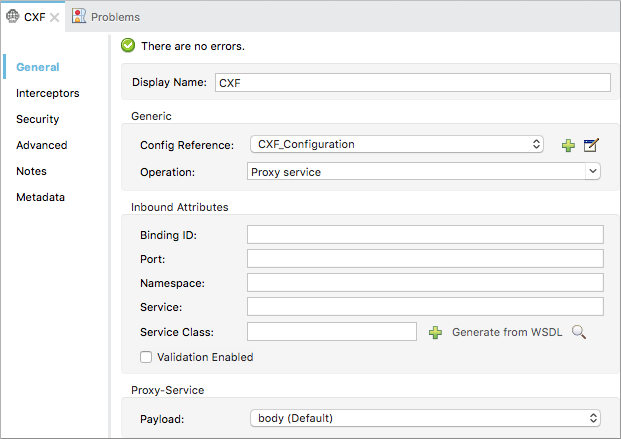Click green plus to add Config Reference
Viewport: 621px width, 439px height.
pyautogui.click(x=568, y=145)
